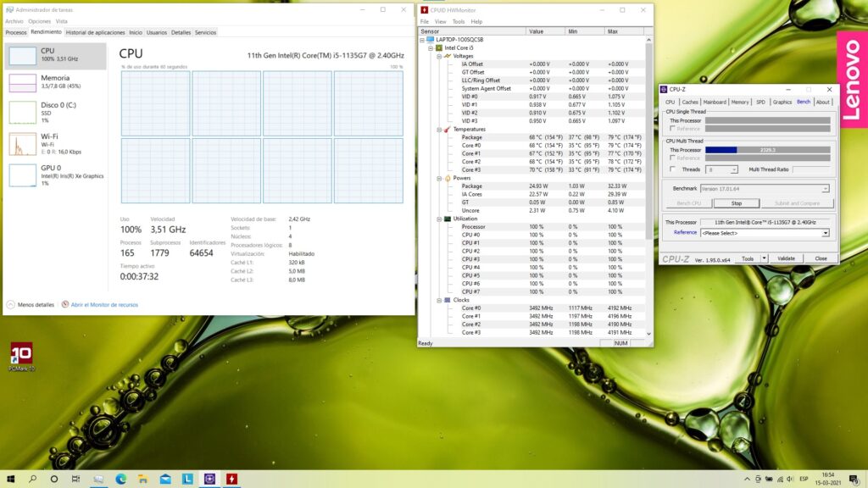Stop the running CPU-Z benchmark
868x488 pixels.
tap(736, 203)
